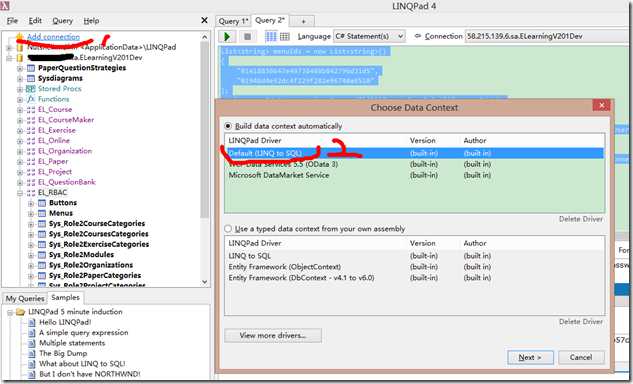Click the Menus table icon
Screen dimensions: 633x384
(42, 213)
